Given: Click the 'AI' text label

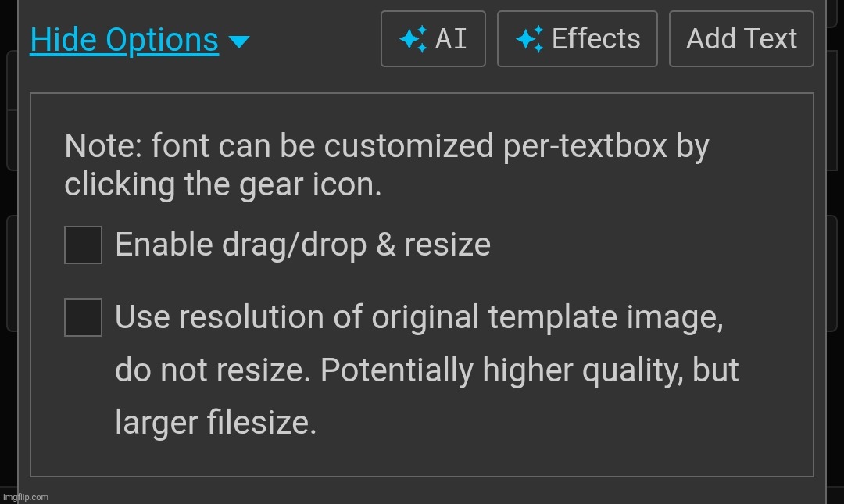Looking at the screenshot, I should [451, 39].
